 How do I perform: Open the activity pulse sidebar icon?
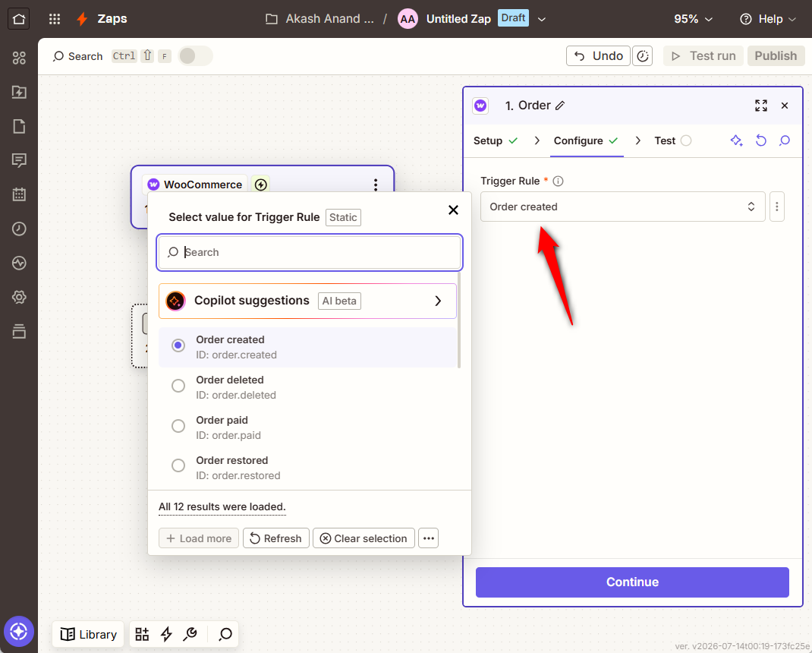pos(19,263)
